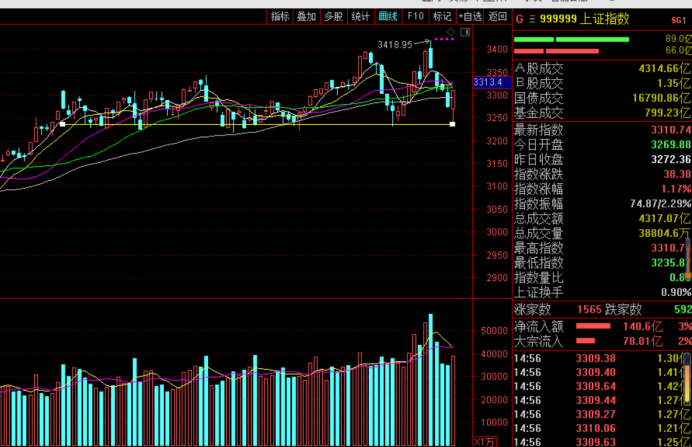Open the 统计 statistics tool
Viewport: 692px width, 447px height.
(360, 17)
